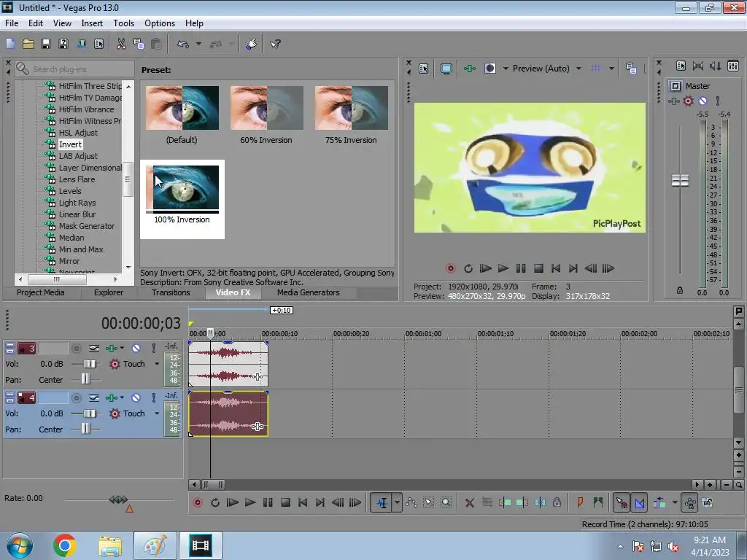Switch to the Media Generators tab

309,292
